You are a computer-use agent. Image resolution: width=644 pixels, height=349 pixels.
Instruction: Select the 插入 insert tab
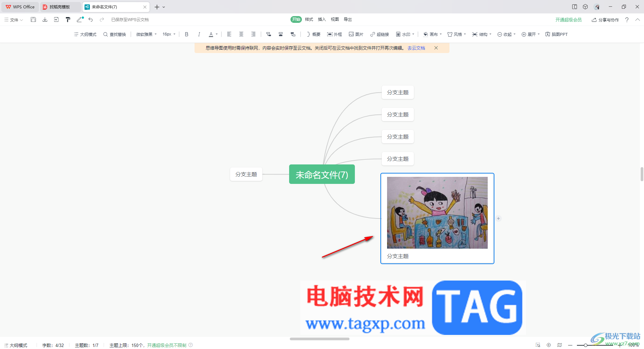[x=322, y=19]
